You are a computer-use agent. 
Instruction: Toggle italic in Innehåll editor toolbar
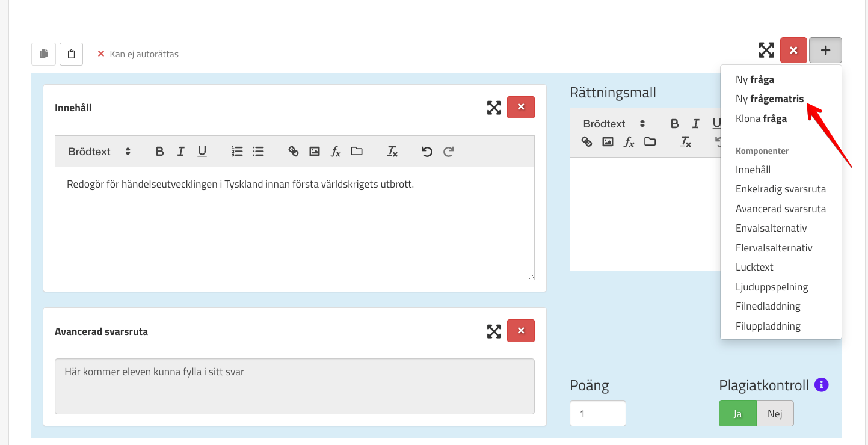[180, 152]
